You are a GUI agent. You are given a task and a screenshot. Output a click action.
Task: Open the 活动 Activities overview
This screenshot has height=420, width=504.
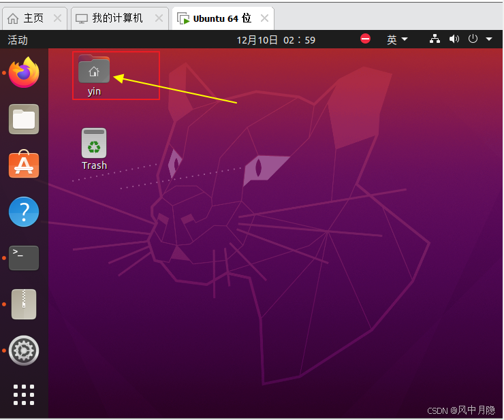(18, 40)
